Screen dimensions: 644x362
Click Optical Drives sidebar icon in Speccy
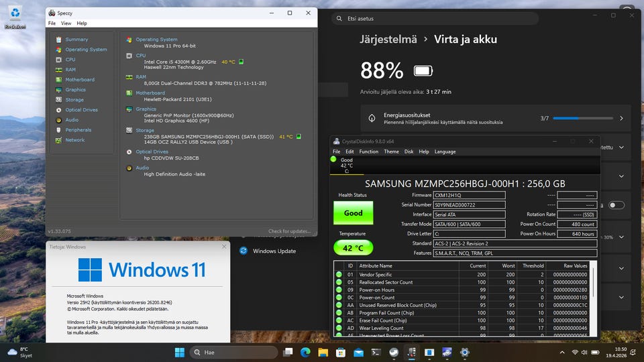[x=59, y=110]
